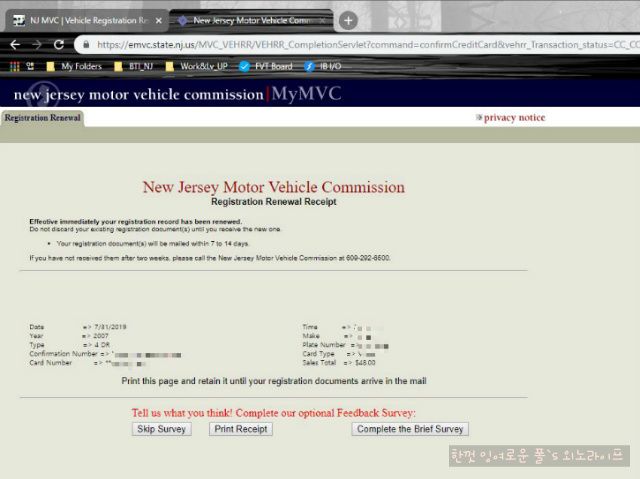Viewport: 640px width, 479px height.
Task: Click the MyMVC header logo text
Action: click(306, 94)
